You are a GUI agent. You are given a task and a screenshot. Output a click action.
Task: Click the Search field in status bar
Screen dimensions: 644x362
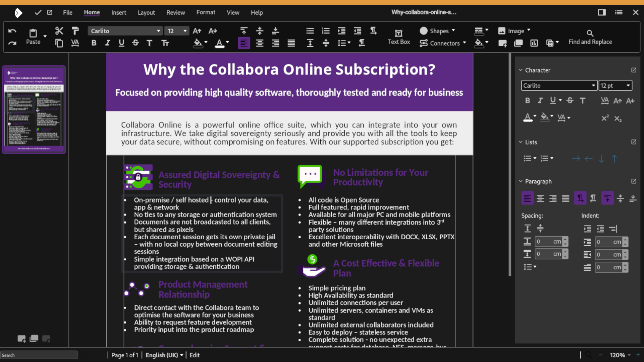[39, 355]
